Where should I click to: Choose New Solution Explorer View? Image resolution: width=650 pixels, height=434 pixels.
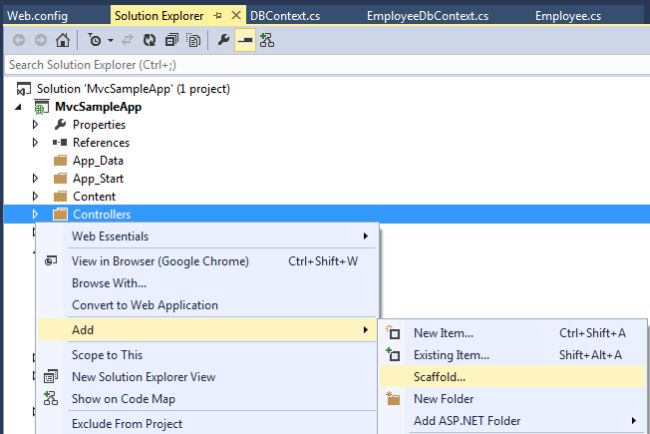(x=207, y=377)
